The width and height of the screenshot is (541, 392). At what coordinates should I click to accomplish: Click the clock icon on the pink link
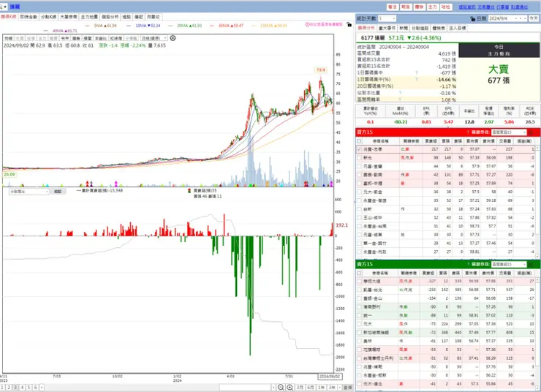307,25
